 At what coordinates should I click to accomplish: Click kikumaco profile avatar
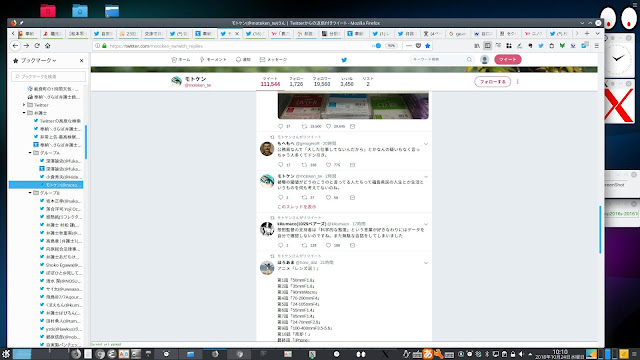pos(267,229)
